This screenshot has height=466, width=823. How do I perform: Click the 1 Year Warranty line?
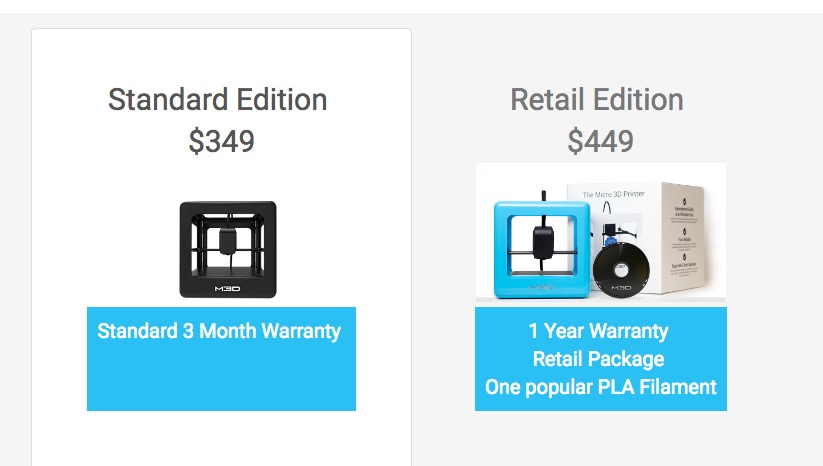600,331
